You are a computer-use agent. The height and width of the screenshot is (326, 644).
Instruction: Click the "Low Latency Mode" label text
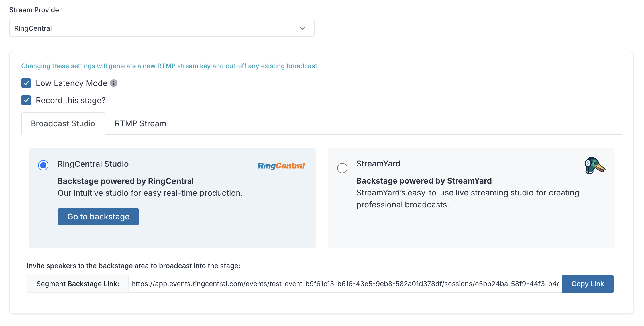click(x=72, y=83)
